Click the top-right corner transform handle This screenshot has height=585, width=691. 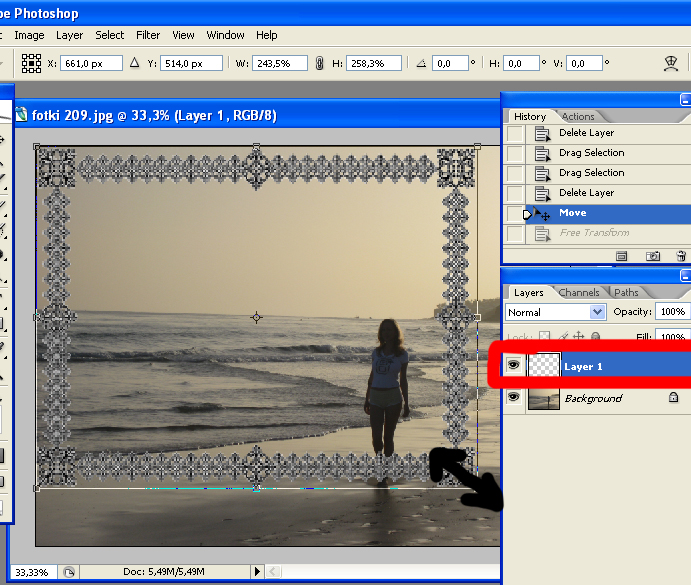coord(477,146)
